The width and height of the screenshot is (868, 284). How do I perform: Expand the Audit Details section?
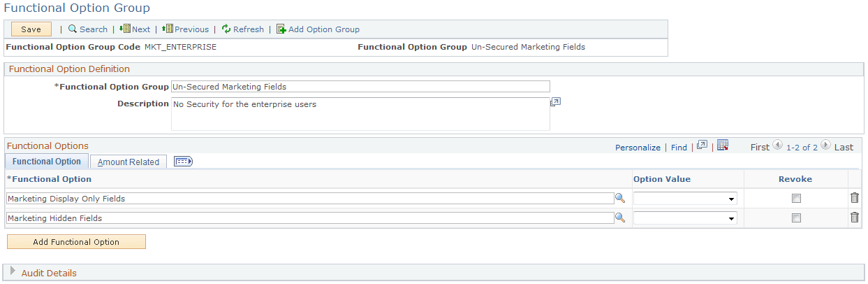(x=13, y=271)
